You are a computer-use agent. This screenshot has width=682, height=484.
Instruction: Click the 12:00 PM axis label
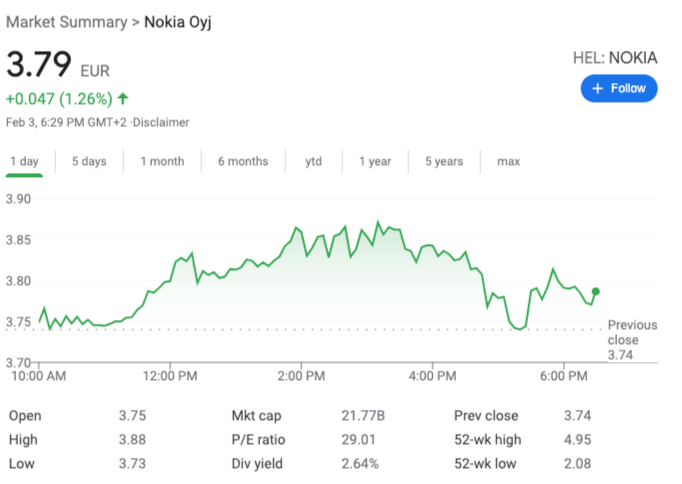(170, 376)
